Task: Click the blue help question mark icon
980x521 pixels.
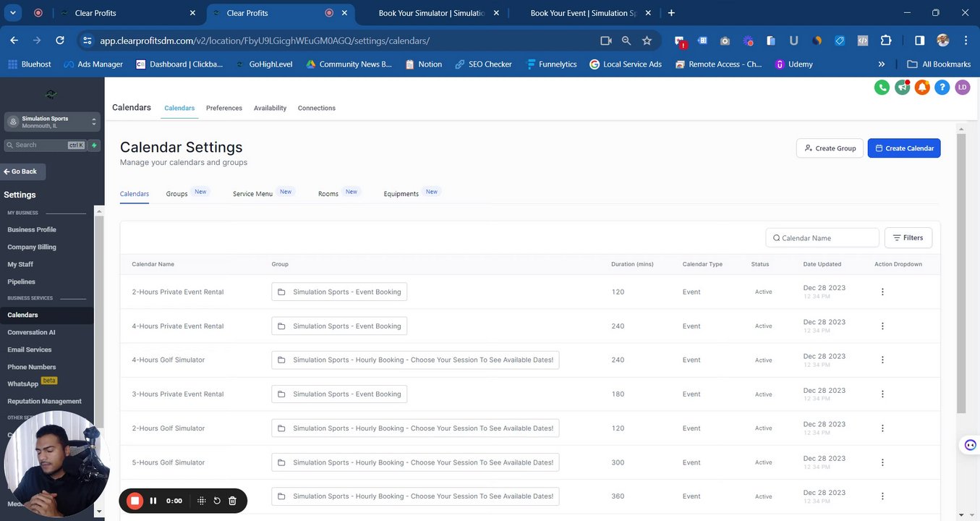Action: pyautogui.click(x=942, y=88)
